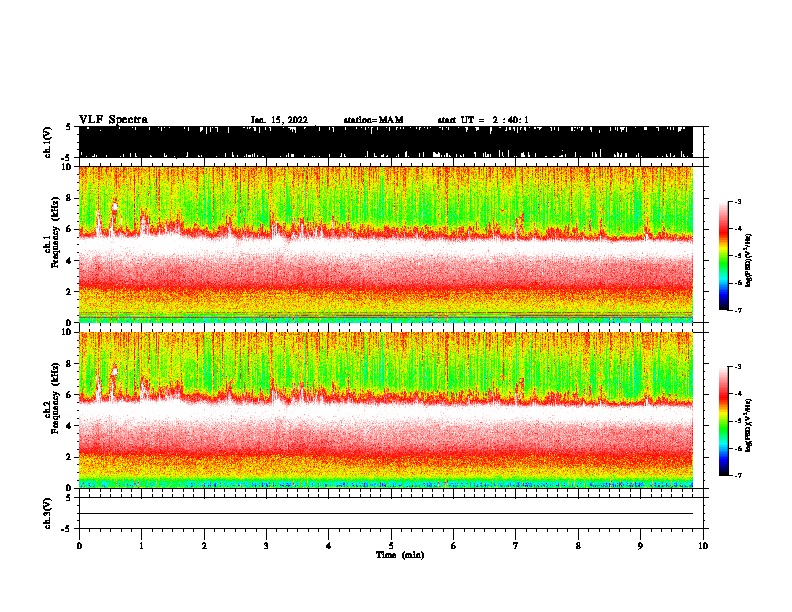Click the "-5" tick on the ch.1(V) axis
Image resolution: width=792 pixels, height=612 pixels.
click(67, 157)
